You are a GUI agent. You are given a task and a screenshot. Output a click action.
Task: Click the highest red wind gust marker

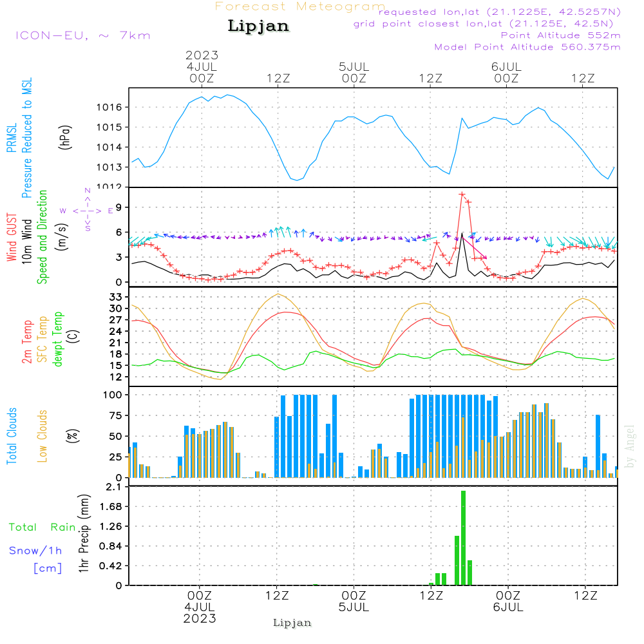pyautogui.click(x=462, y=194)
